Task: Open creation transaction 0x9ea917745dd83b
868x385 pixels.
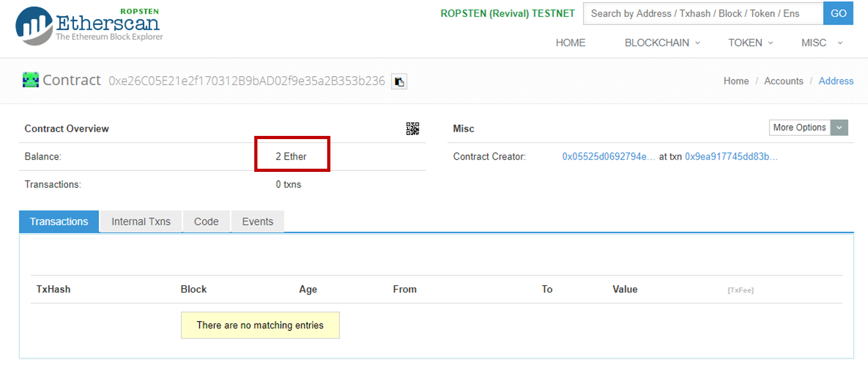Action: coord(731,157)
